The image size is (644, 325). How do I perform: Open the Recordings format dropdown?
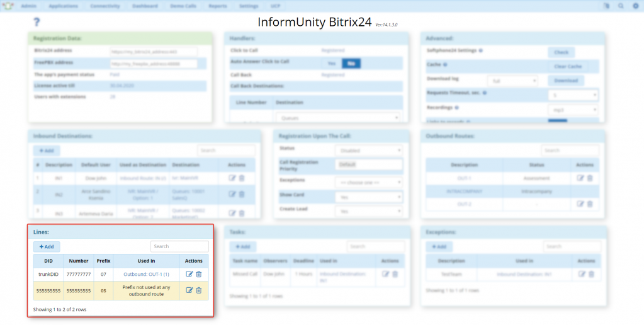tap(573, 110)
